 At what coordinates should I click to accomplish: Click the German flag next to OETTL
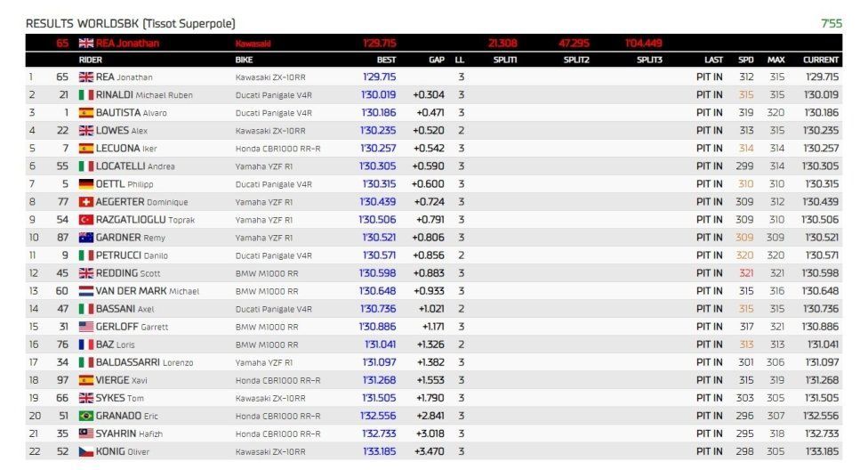(85, 184)
